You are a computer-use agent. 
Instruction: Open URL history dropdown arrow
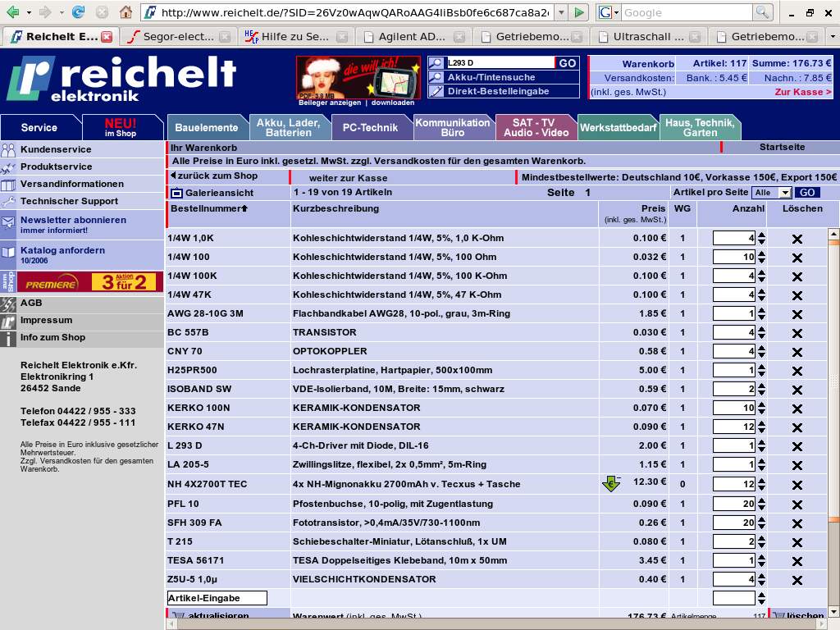pos(561,12)
